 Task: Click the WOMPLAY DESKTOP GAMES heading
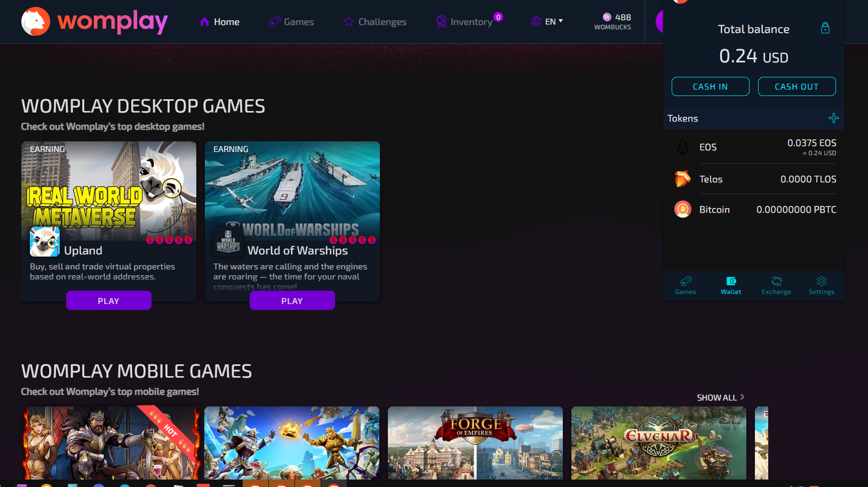tap(143, 106)
